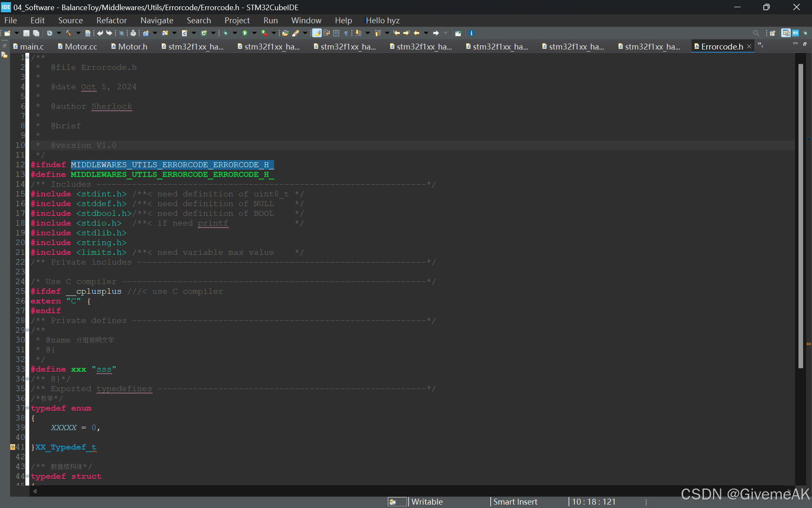Screen dimensions: 812x508
Task: Click the Writable status bar label
Action: click(427, 502)
